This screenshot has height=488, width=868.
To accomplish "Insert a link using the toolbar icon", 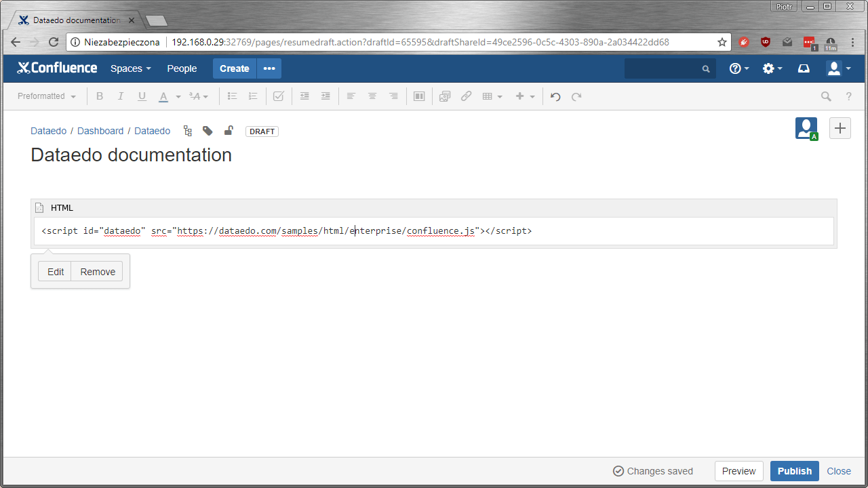I will point(466,96).
